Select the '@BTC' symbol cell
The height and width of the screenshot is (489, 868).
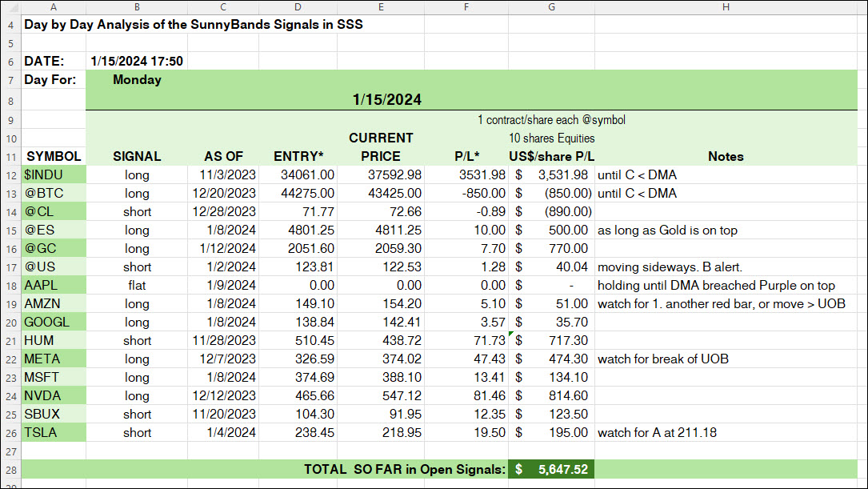[x=53, y=193]
